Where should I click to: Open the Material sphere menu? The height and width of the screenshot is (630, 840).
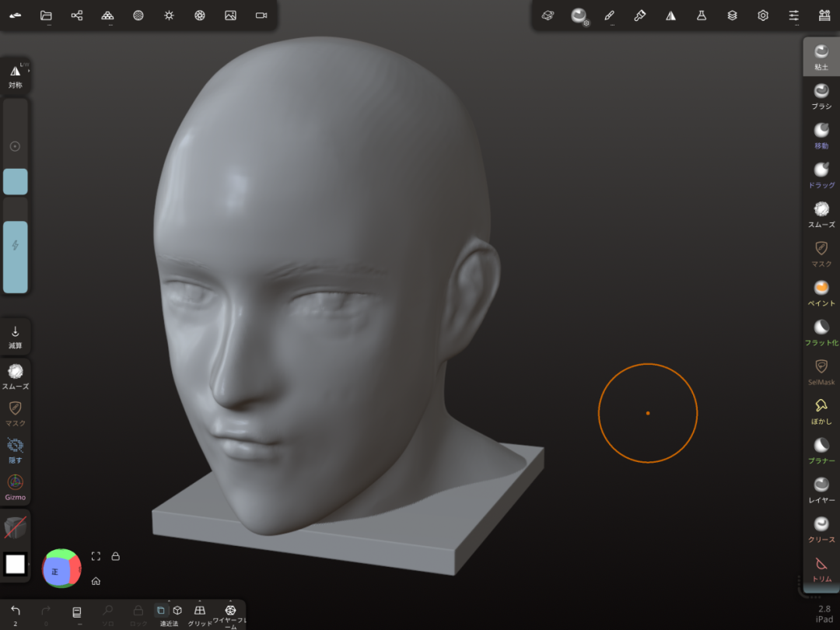(x=138, y=16)
